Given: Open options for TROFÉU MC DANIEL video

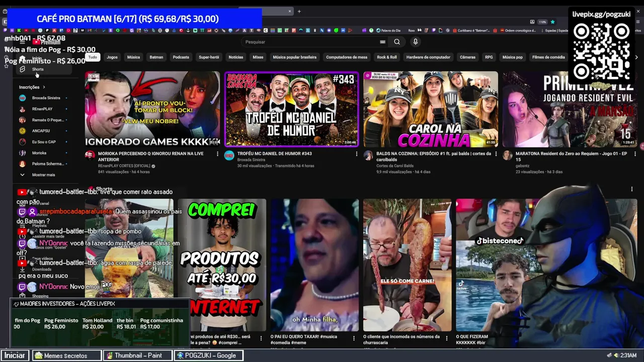Looking at the screenshot, I should [x=357, y=154].
